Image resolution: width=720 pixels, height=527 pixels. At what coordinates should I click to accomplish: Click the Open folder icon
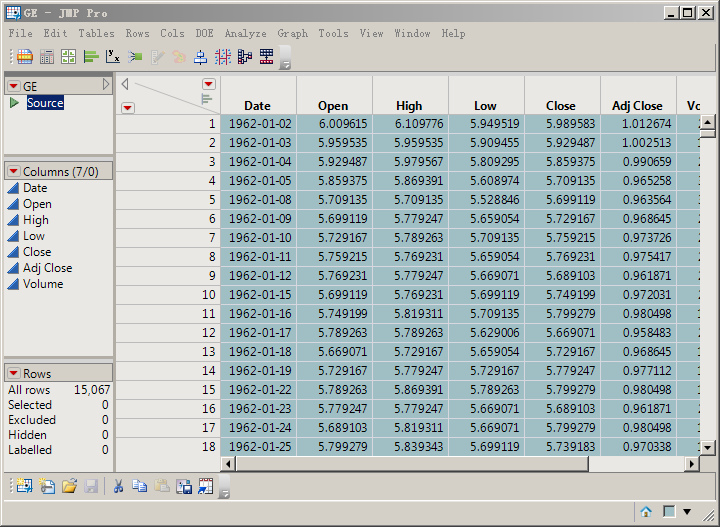click(69, 486)
